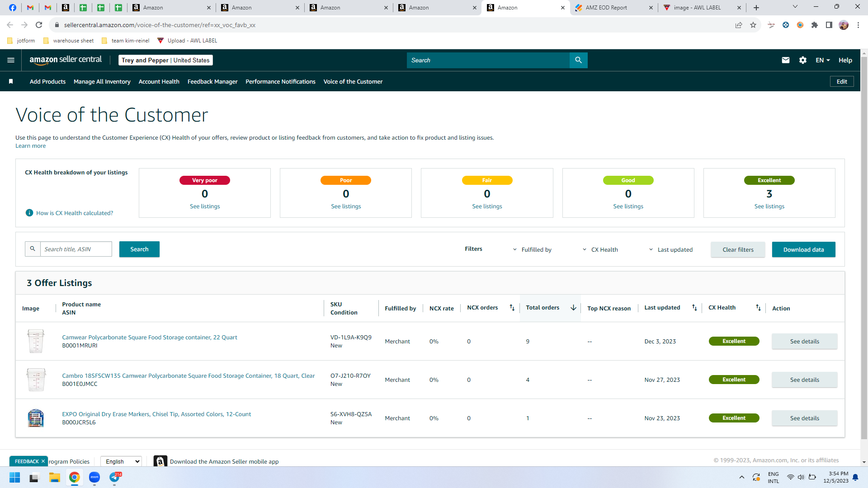Bookmark this page with star icon
Viewport: 868px width, 488px height.
753,25
